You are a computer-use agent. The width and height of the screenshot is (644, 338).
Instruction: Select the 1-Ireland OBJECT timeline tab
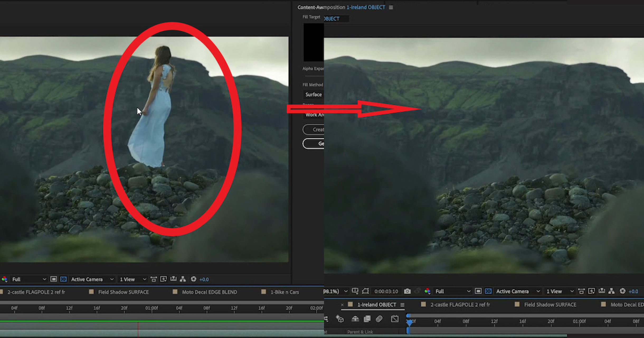377,305
